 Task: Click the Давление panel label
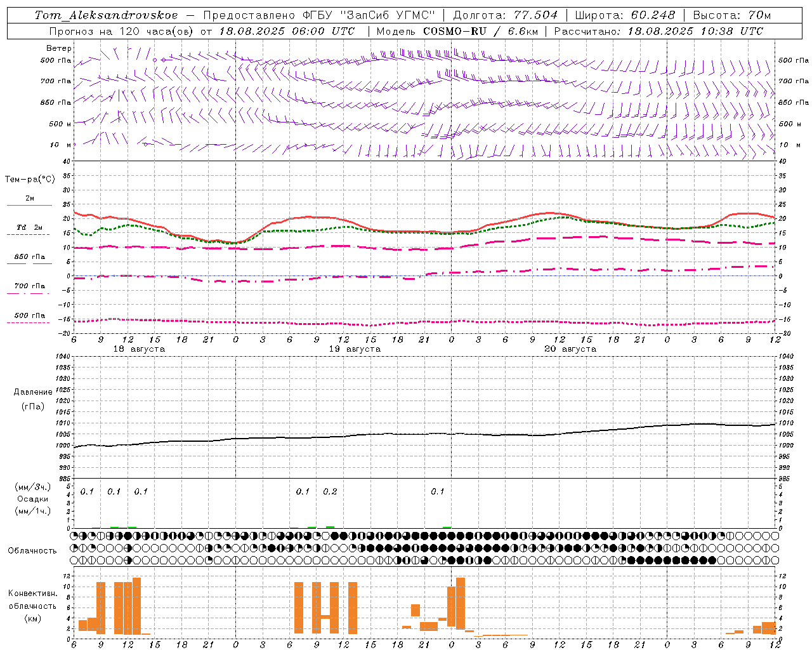point(33,392)
